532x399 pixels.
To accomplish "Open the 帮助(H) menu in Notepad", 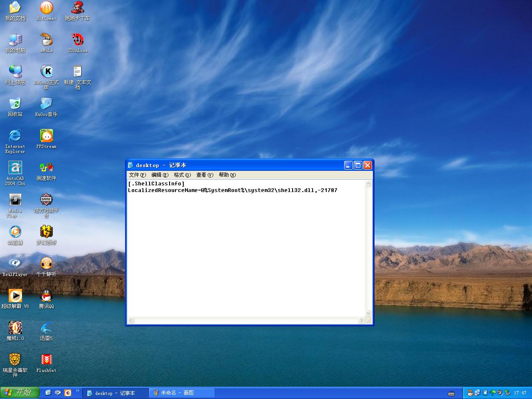I will pos(227,175).
